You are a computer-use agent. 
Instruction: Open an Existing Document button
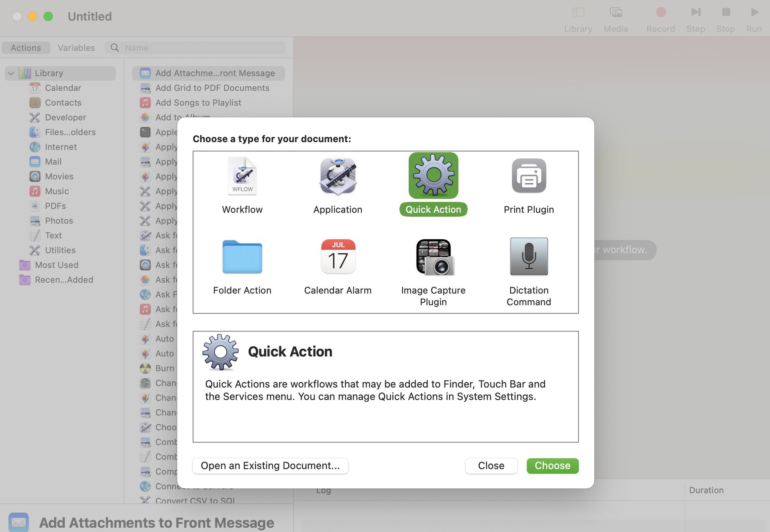pos(270,465)
